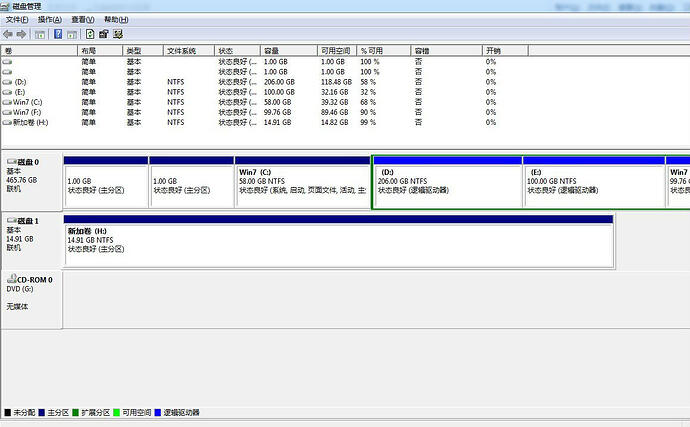
Task: Select the Win7 (C:) 58.00 GB partition block
Action: [x=302, y=182]
